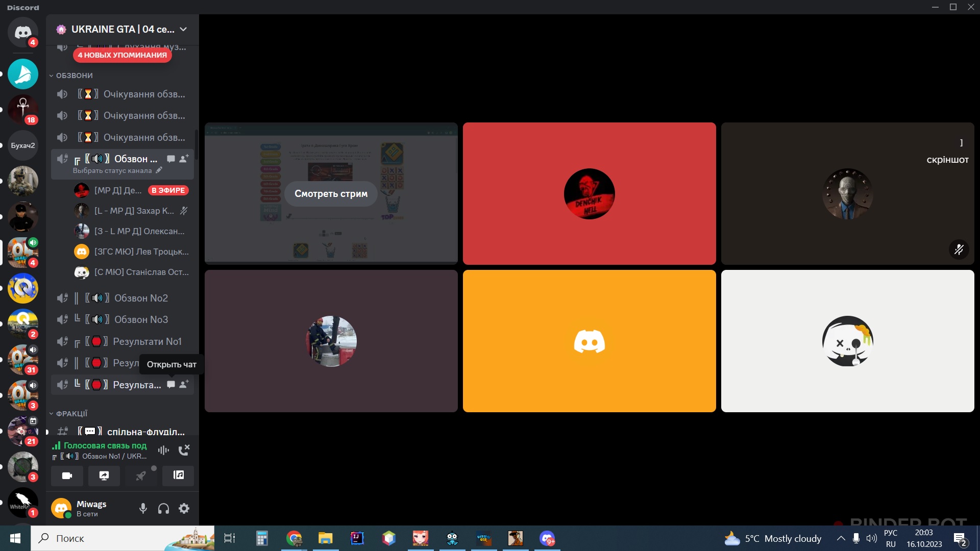980x551 pixels.
Task: Select user [С МЮ] Станіслав Ост...
Action: (x=132, y=272)
